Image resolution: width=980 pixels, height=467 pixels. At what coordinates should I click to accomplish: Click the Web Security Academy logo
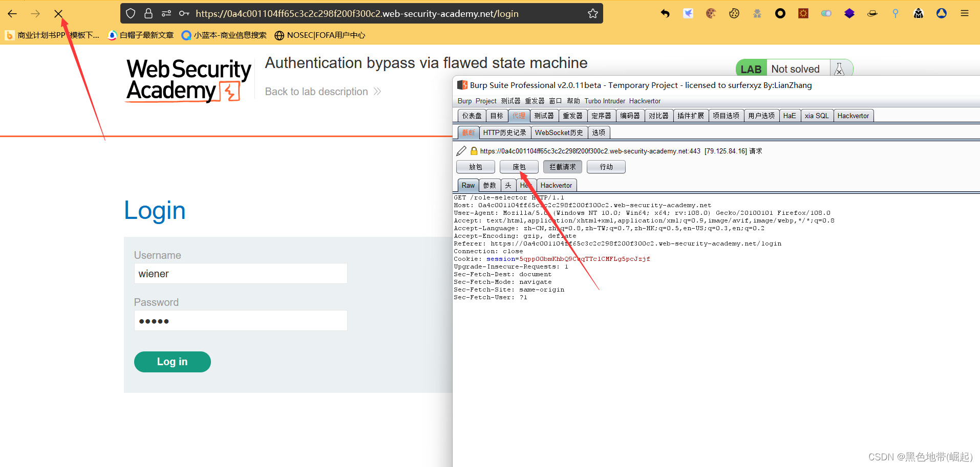(188, 80)
